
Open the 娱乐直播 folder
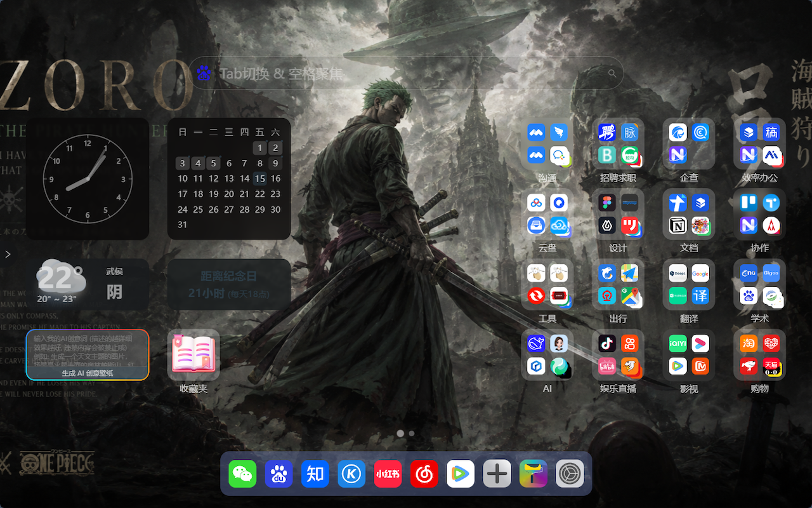pos(618,355)
